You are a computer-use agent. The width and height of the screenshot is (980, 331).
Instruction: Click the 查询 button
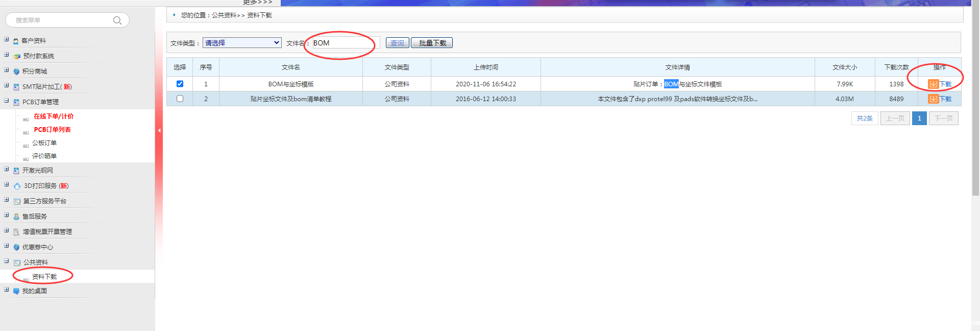[397, 43]
